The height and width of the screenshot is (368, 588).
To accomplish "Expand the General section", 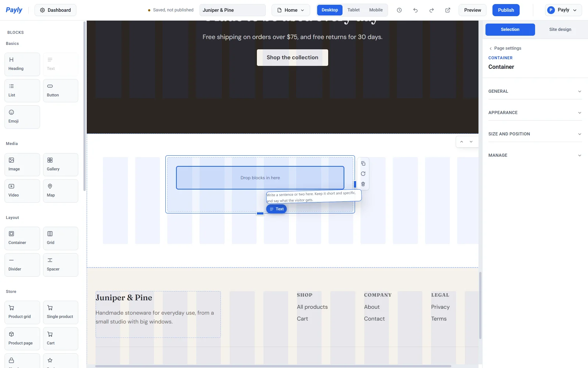I will tap(535, 91).
